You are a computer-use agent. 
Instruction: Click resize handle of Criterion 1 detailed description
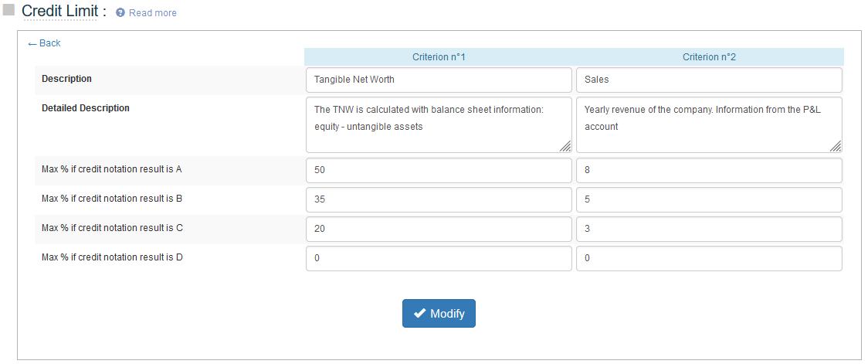[x=565, y=146]
